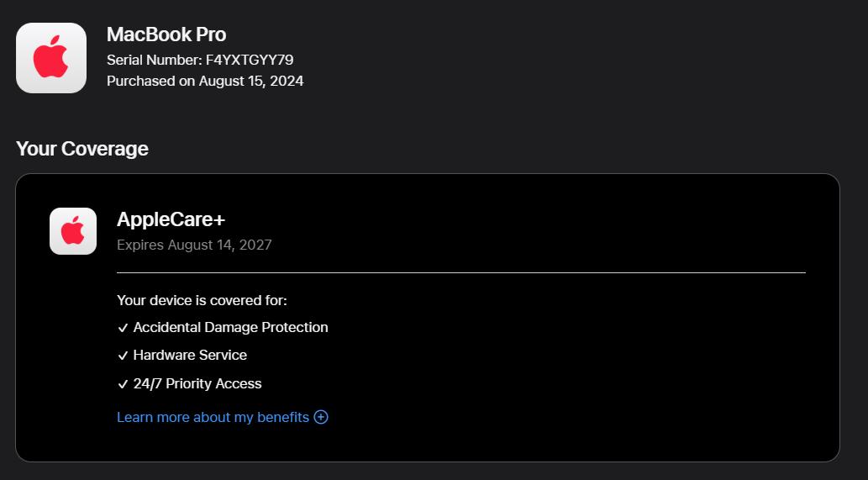Screen dimensions: 868x480
Task: Open Learn more about my benefits link
Action: tap(213, 417)
